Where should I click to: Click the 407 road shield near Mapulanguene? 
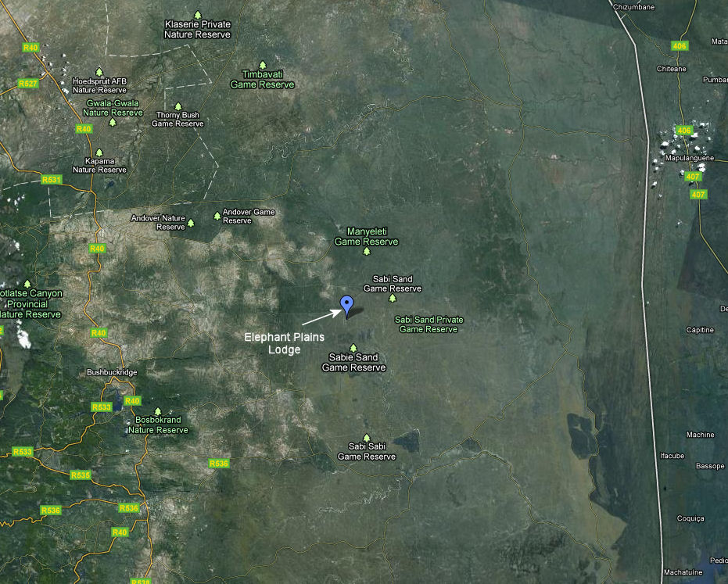point(693,177)
